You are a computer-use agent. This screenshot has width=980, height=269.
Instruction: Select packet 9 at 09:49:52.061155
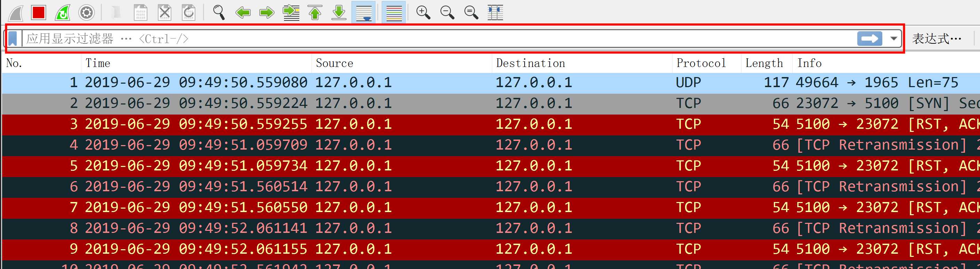[491, 250]
